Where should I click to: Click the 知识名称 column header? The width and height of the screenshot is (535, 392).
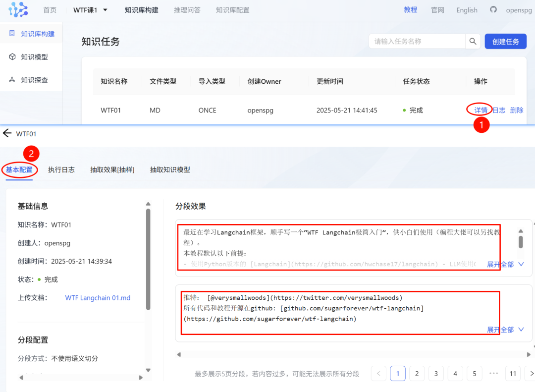point(114,81)
